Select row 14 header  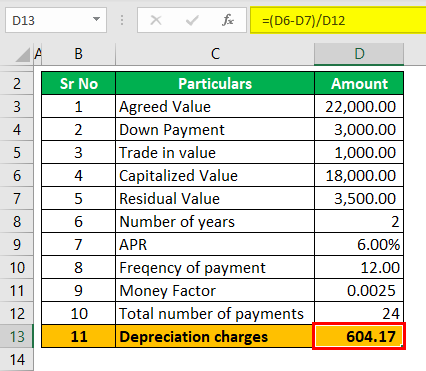tap(17, 360)
